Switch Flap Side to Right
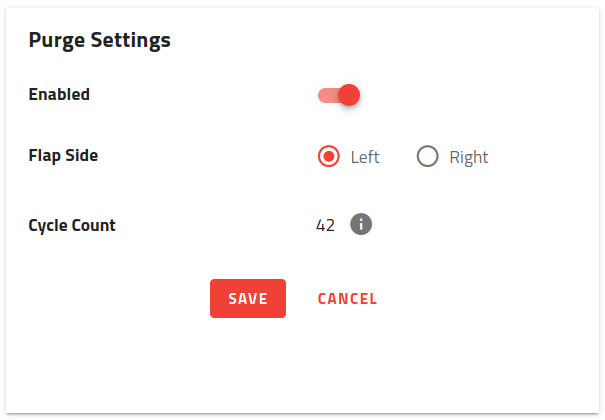Screen dimensions: 605x420 pyautogui.click(x=428, y=157)
